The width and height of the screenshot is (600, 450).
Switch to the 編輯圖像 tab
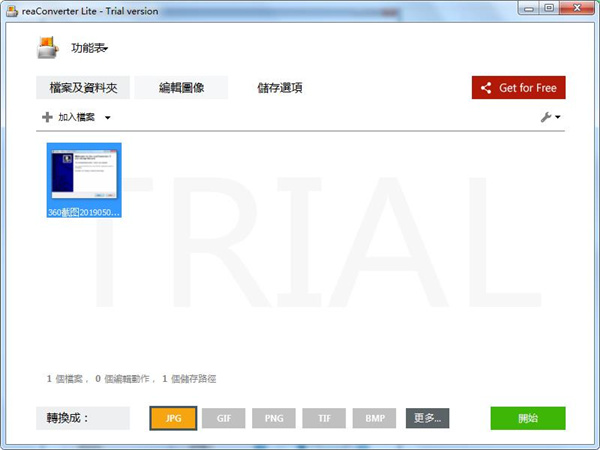pyautogui.click(x=181, y=88)
